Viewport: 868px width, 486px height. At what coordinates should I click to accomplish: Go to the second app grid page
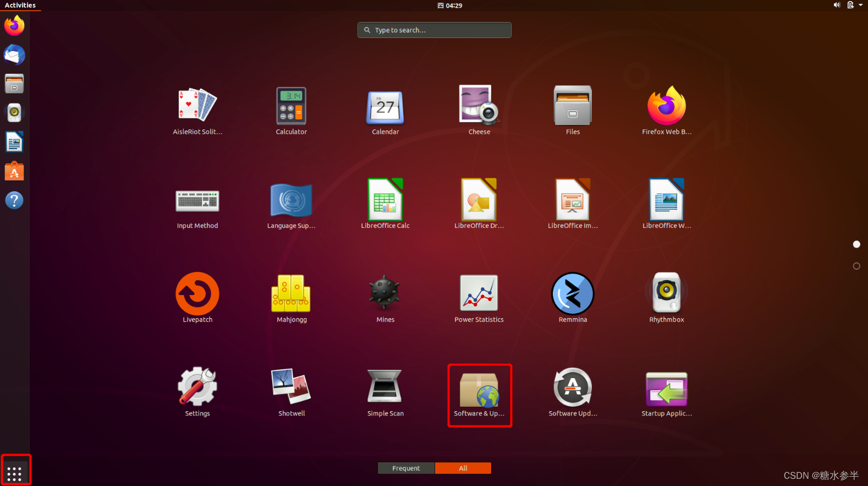[856, 266]
